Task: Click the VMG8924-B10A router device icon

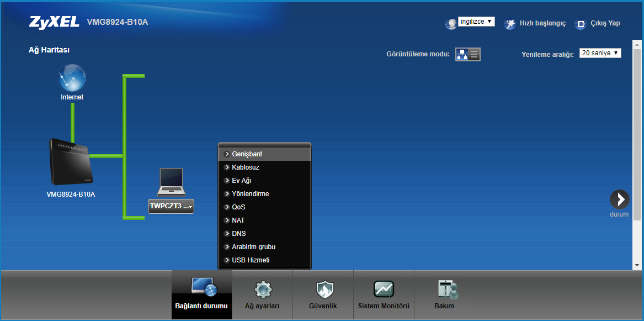Action: [x=70, y=162]
